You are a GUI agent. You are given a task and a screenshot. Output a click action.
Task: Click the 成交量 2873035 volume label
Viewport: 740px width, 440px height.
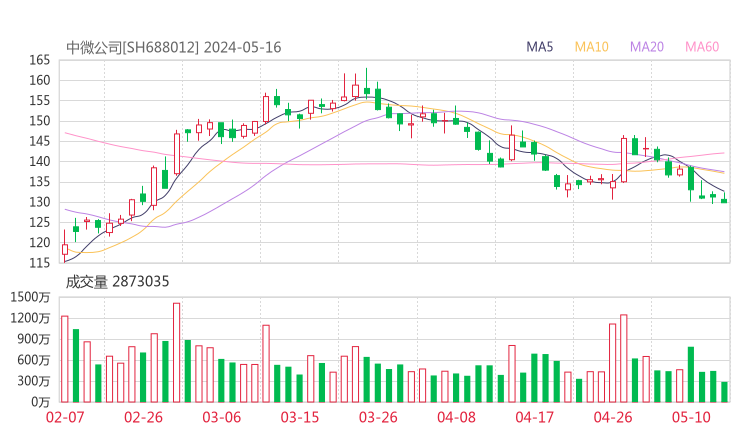point(117,282)
